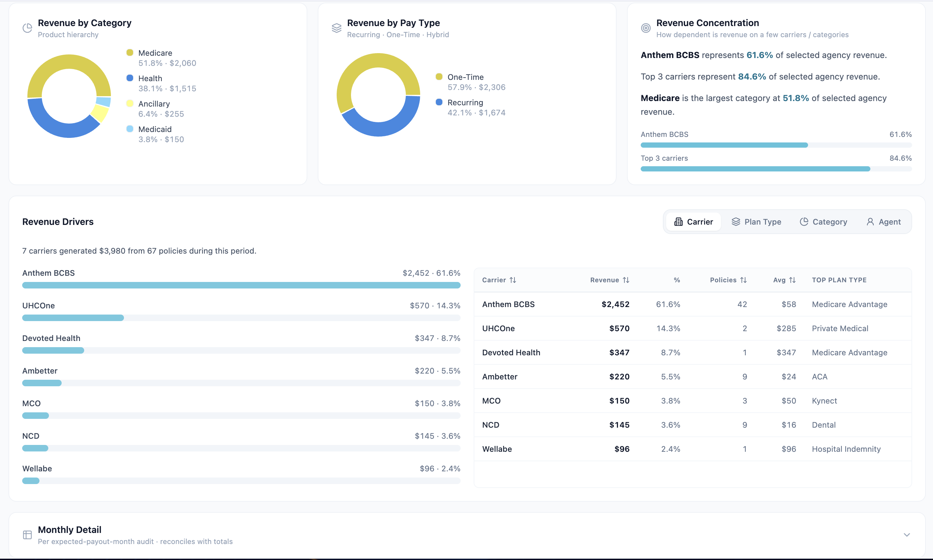Click the Medicare 51.8% · $2,060 legend value
Screen dimensions: 933x560
pyautogui.click(x=167, y=63)
